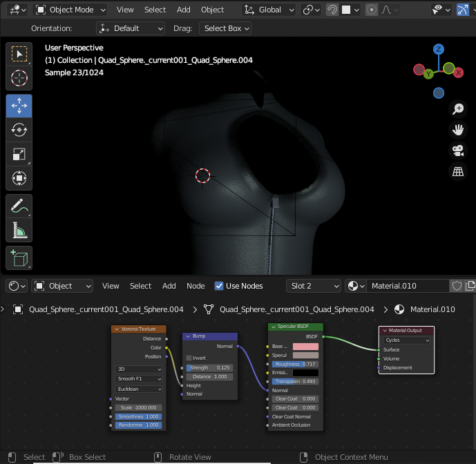Select the Select Box tool
Screen dimensions: 476x464
[x=19, y=54]
